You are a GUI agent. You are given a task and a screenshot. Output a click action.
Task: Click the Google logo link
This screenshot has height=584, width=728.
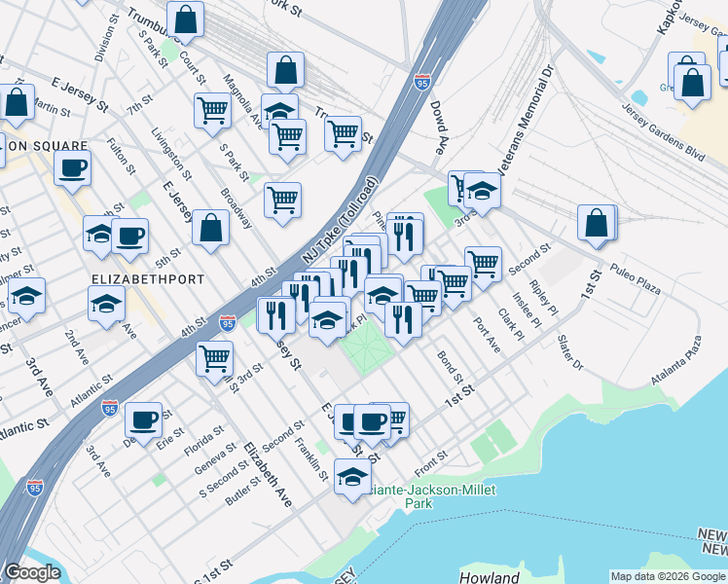coord(32,572)
